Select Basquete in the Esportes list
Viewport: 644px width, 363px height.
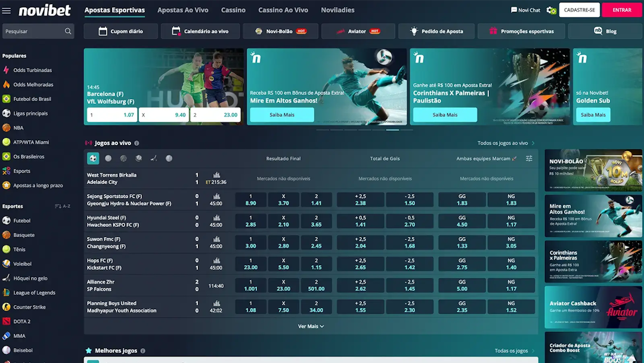[24, 235]
